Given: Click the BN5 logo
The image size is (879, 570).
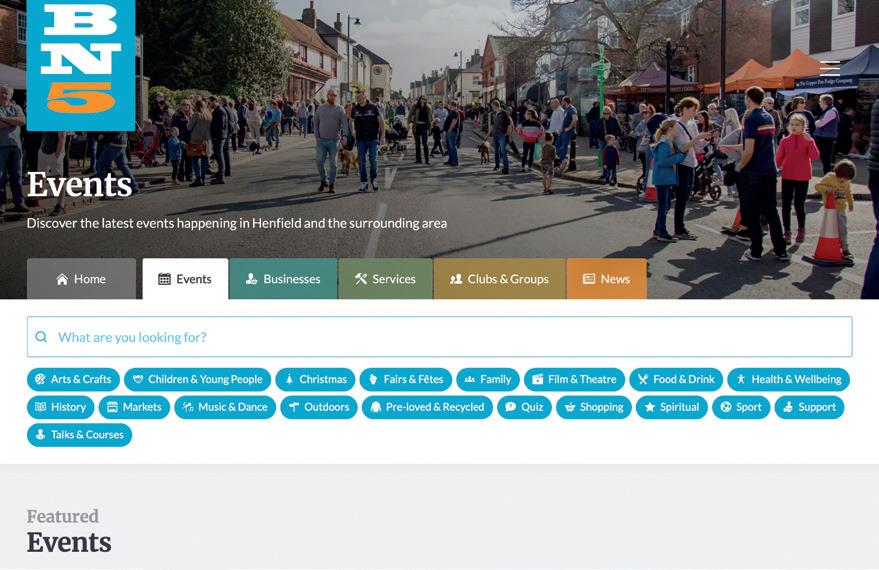Looking at the screenshot, I should [81, 65].
